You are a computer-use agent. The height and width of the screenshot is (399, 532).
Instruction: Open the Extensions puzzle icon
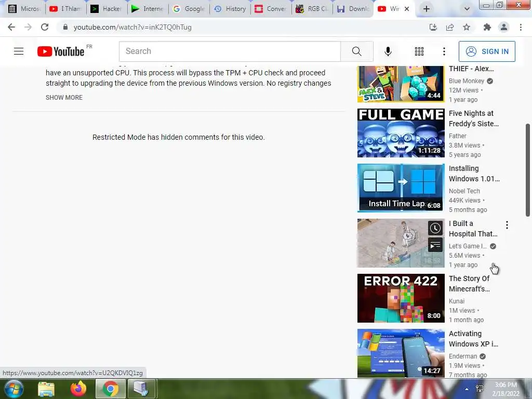tap(487, 27)
